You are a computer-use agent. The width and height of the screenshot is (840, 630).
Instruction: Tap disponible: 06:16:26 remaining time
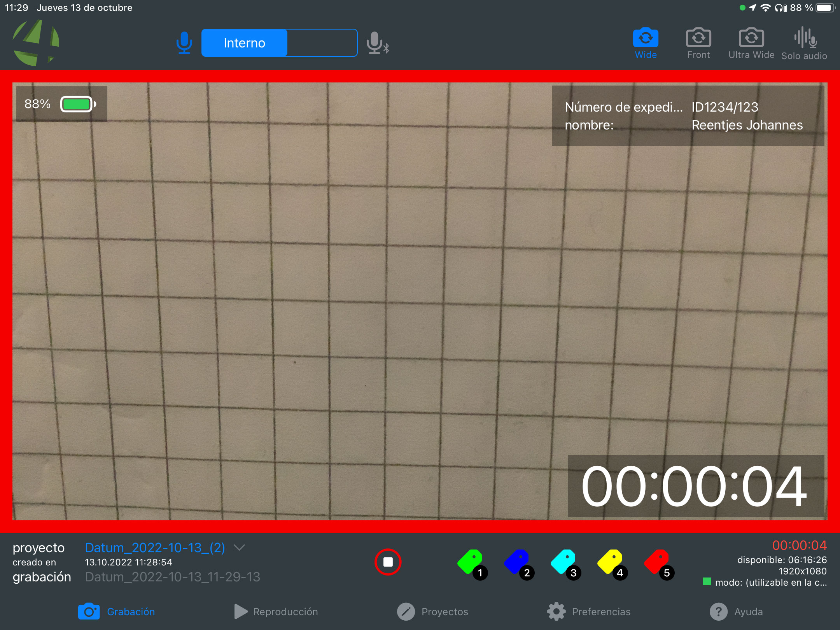[782, 560]
